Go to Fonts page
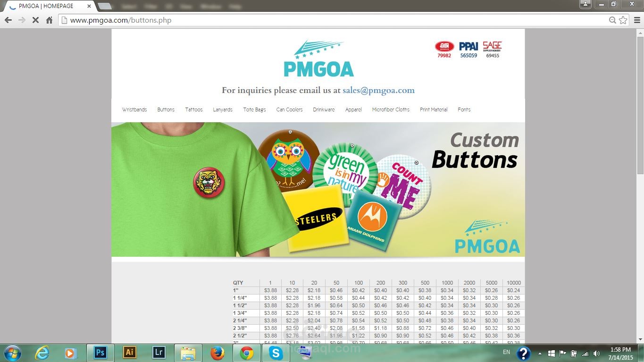Viewport: 644px width, 362px height. 464,109
